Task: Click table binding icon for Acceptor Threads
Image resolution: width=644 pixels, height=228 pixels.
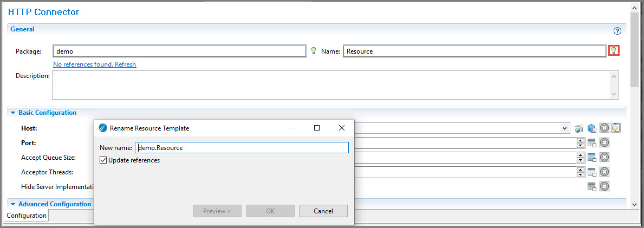Action: (592, 172)
